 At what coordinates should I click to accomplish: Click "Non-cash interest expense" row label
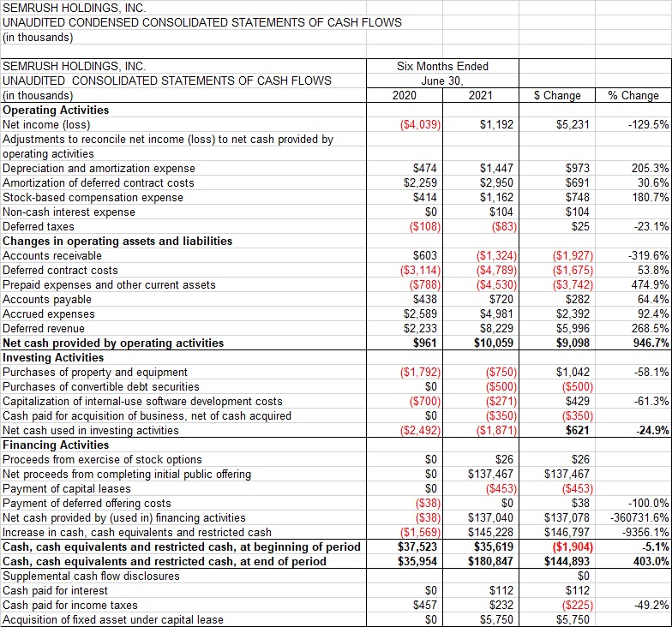[69, 212]
